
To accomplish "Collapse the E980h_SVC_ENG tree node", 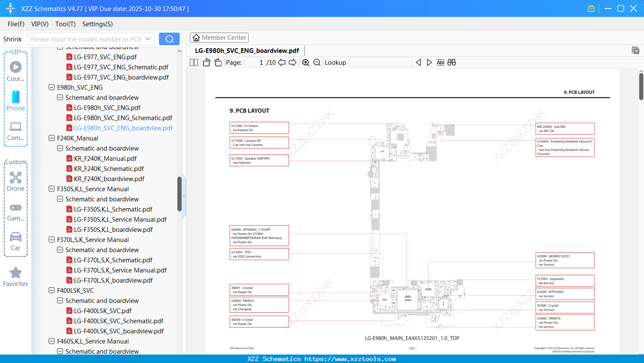I will tap(52, 88).
